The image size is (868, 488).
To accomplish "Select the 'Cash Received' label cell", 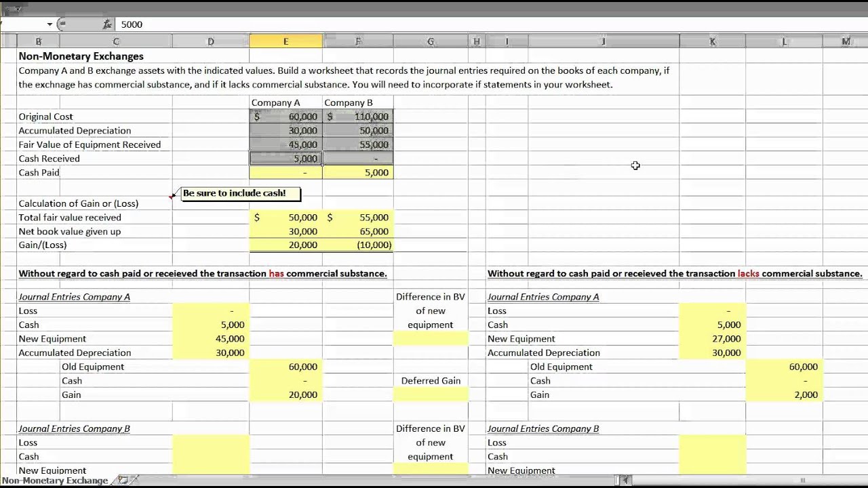I will point(49,159).
